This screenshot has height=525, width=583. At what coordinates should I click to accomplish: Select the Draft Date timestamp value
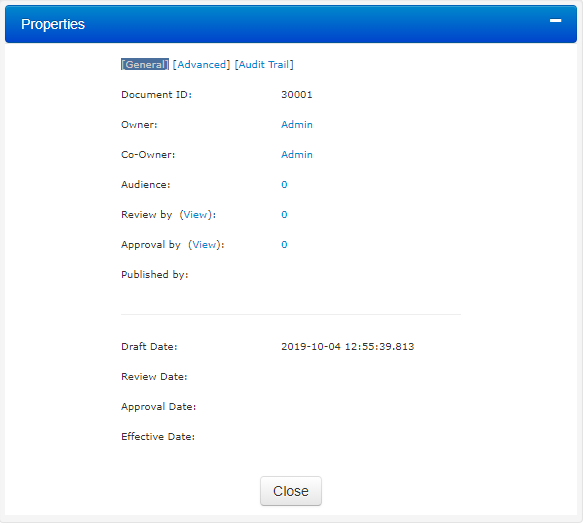347,347
